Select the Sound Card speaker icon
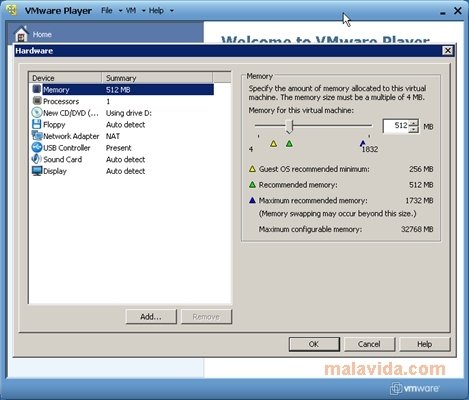 click(x=37, y=159)
